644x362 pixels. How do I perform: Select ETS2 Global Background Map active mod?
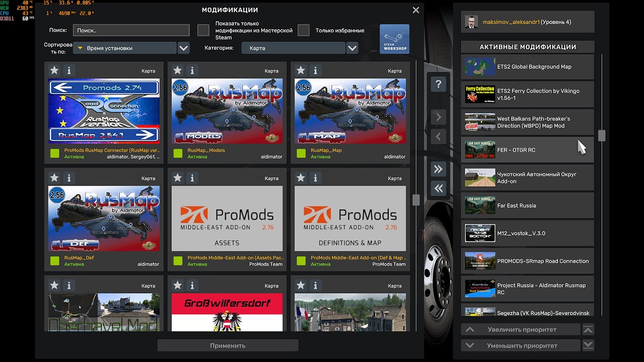(x=527, y=67)
